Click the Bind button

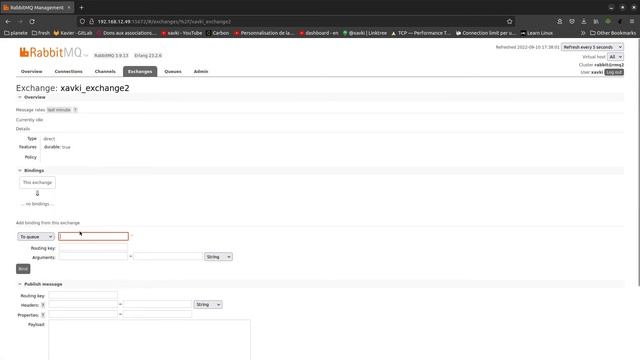pyautogui.click(x=23, y=269)
